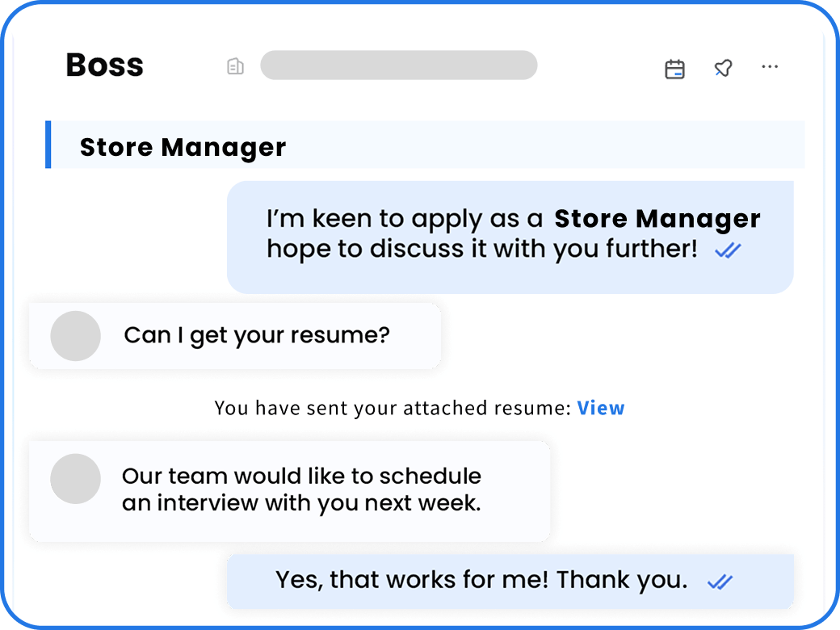Click the company building icon

click(235, 66)
